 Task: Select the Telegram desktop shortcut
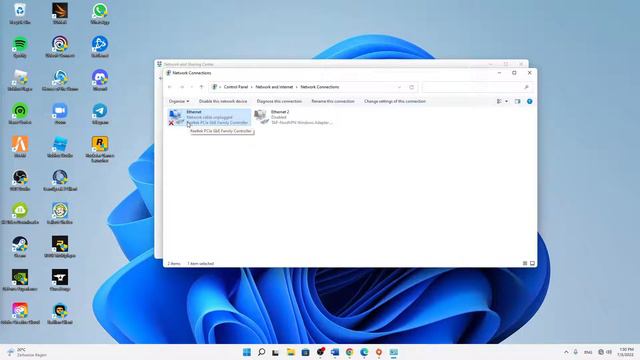100,113
